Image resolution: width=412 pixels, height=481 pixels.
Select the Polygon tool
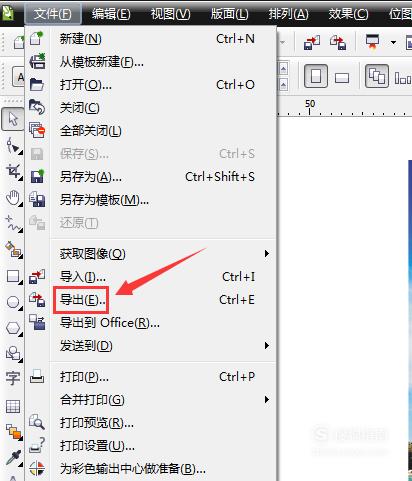(x=13, y=328)
